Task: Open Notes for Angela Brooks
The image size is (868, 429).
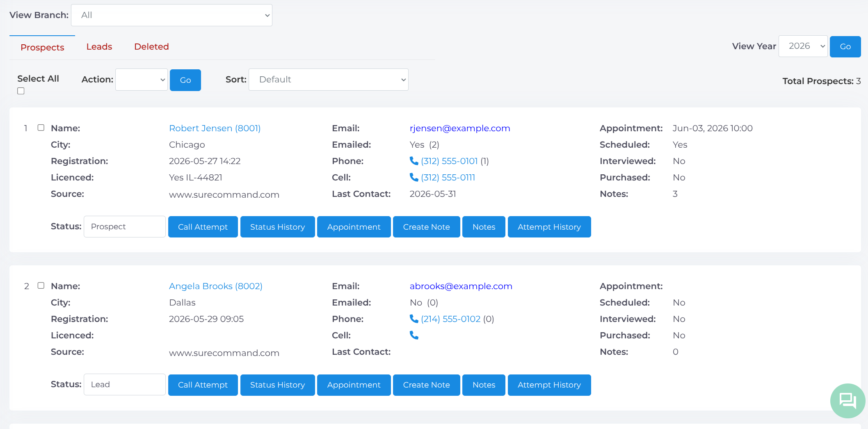Action: (484, 385)
